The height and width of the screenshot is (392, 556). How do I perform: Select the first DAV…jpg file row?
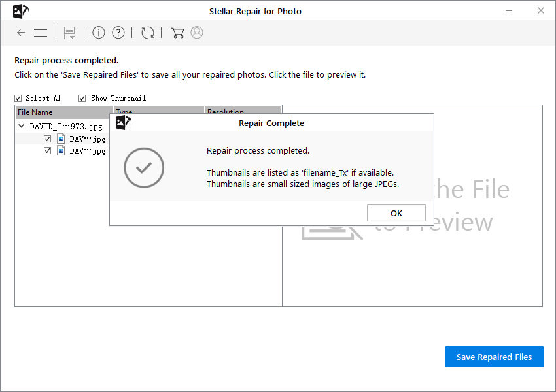point(62,139)
